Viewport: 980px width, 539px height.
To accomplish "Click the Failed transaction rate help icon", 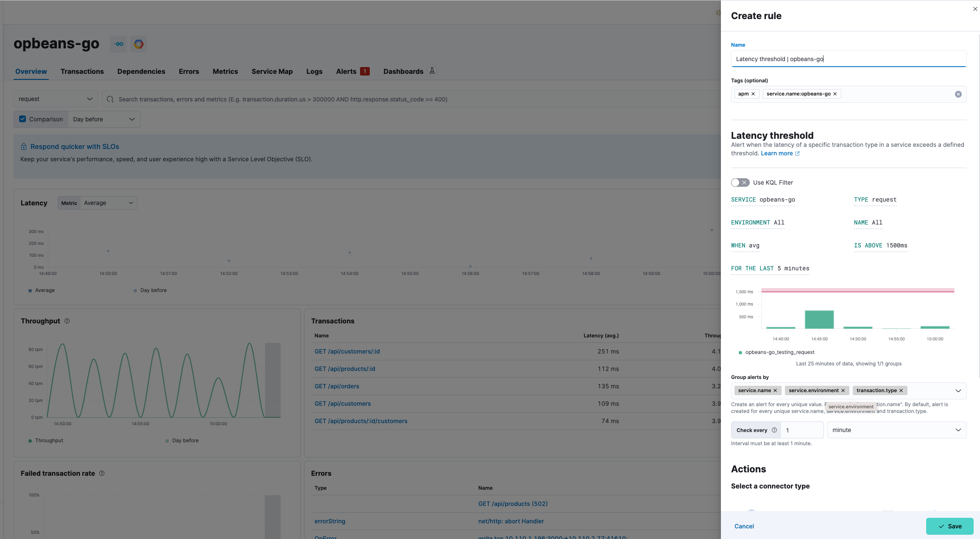I will click(102, 473).
